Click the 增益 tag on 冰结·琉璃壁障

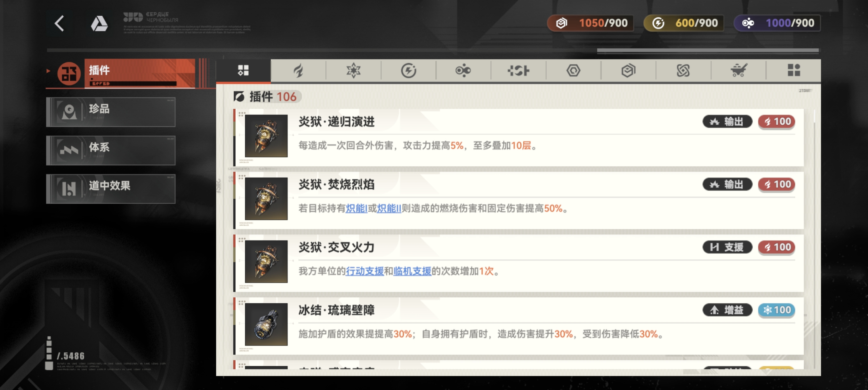click(727, 310)
